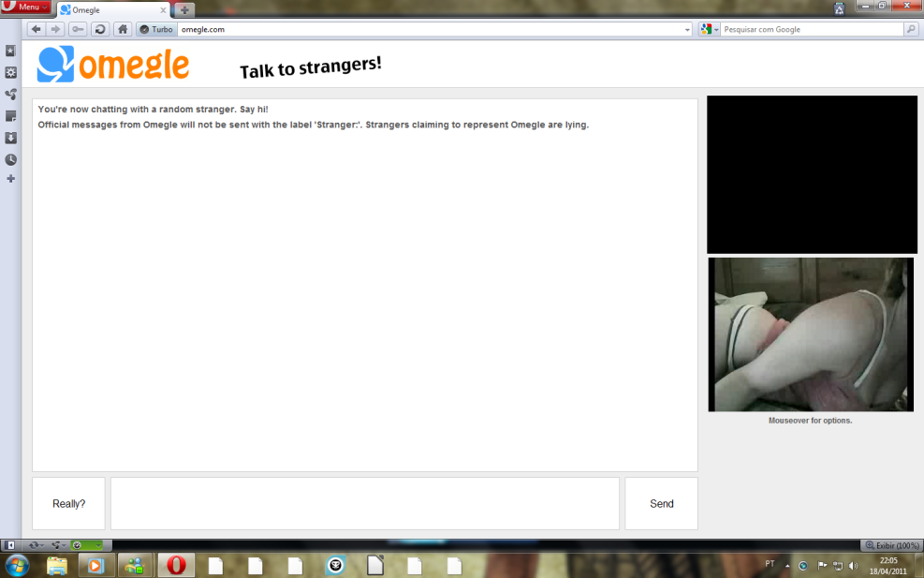Go back using the back arrow
The width and height of the screenshot is (924, 578).
(x=37, y=29)
